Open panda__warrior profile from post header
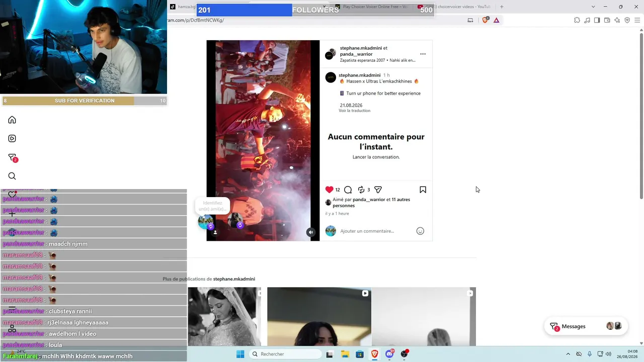The image size is (644, 362). coord(356,54)
